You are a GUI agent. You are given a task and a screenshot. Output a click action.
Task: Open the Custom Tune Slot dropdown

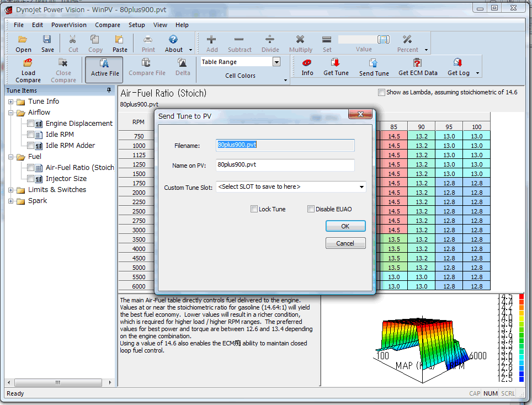point(361,187)
